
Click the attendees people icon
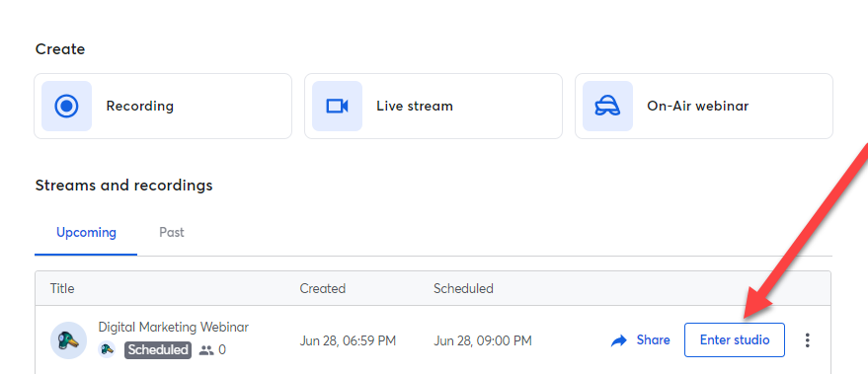[x=206, y=350]
